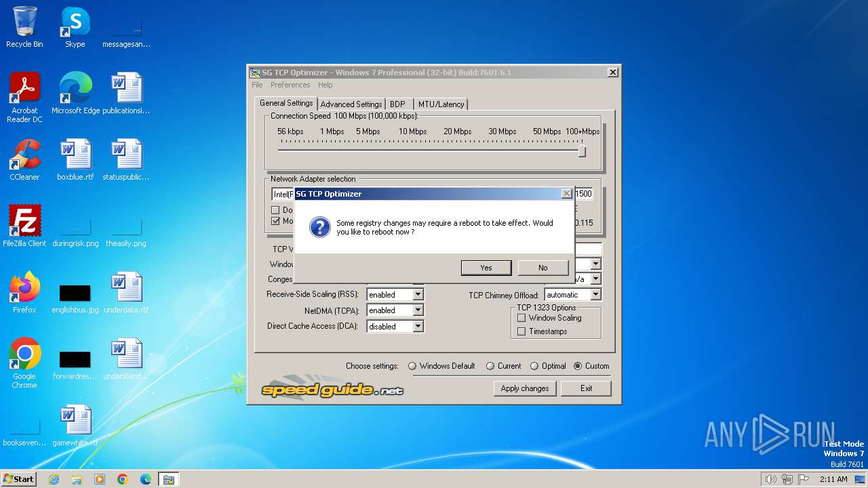
Task: Launch CCleaner desktop shortcut
Action: [x=24, y=159]
